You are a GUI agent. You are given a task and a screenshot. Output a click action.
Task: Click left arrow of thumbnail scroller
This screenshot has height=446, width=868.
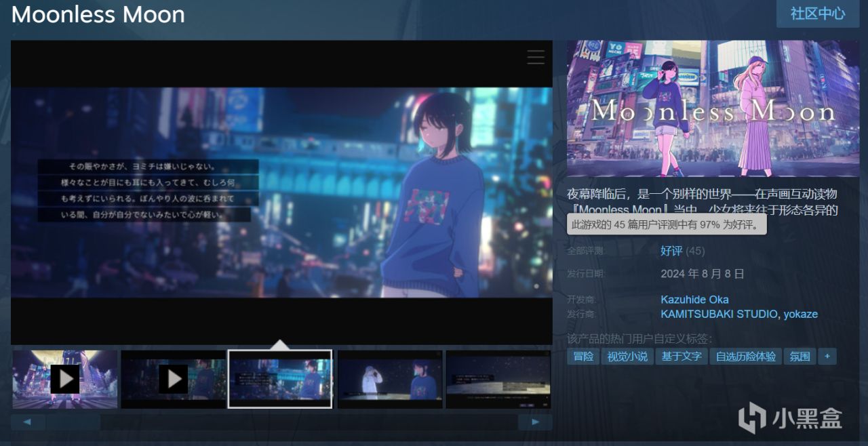click(x=28, y=422)
